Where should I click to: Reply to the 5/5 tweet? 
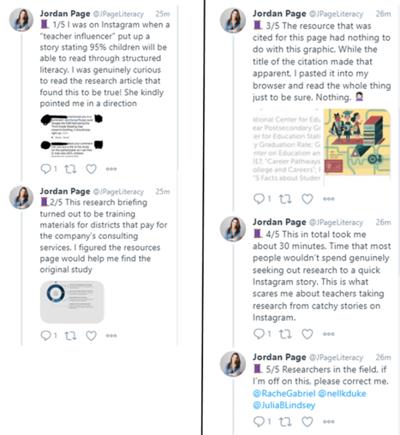coord(259,422)
